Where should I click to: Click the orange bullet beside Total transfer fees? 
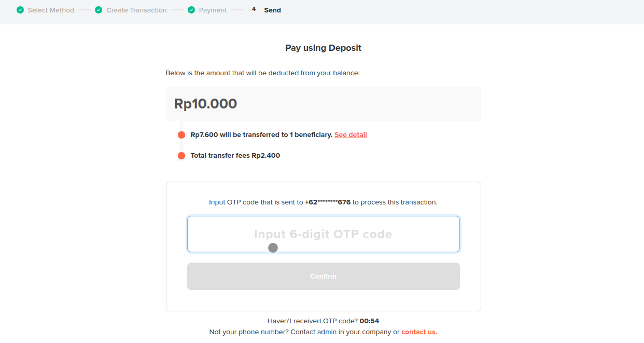coord(181,156)
